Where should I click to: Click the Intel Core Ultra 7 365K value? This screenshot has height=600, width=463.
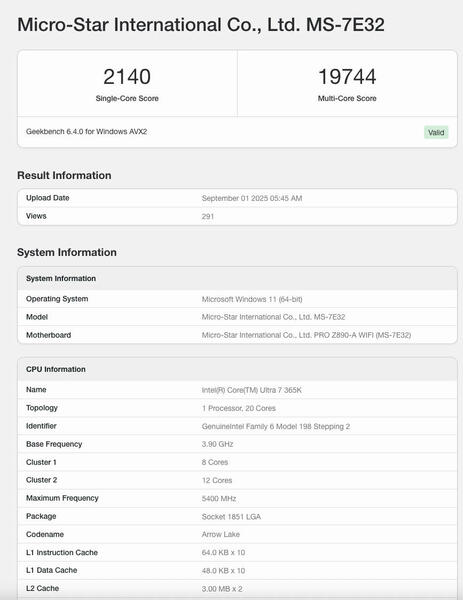tap(251, 390)
